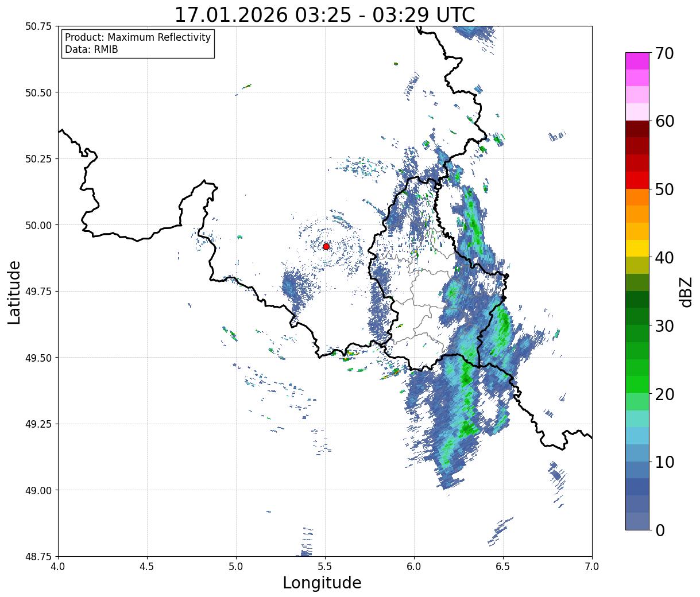Click the longitude tick label 5.0
This screenshot has width=700, height=597.
(236, 566)
